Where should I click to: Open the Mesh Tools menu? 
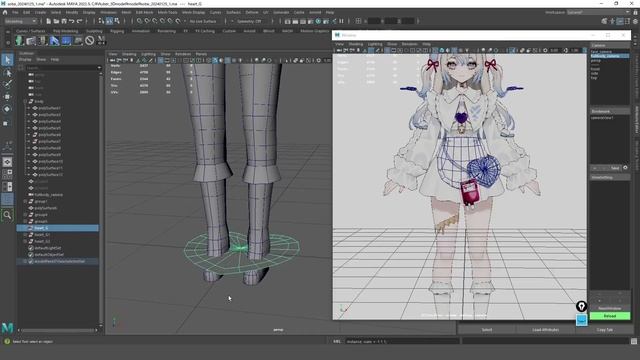[x=167, y=13]
